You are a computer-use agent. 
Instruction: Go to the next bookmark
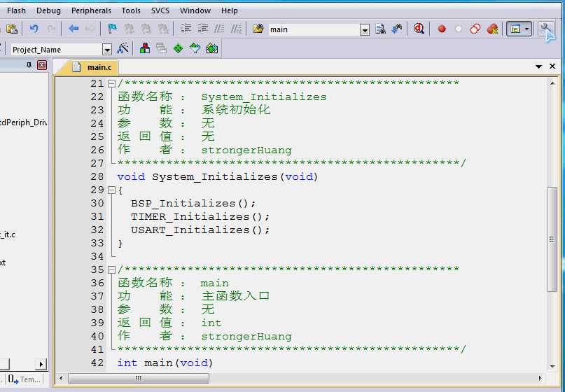(146, 29)
